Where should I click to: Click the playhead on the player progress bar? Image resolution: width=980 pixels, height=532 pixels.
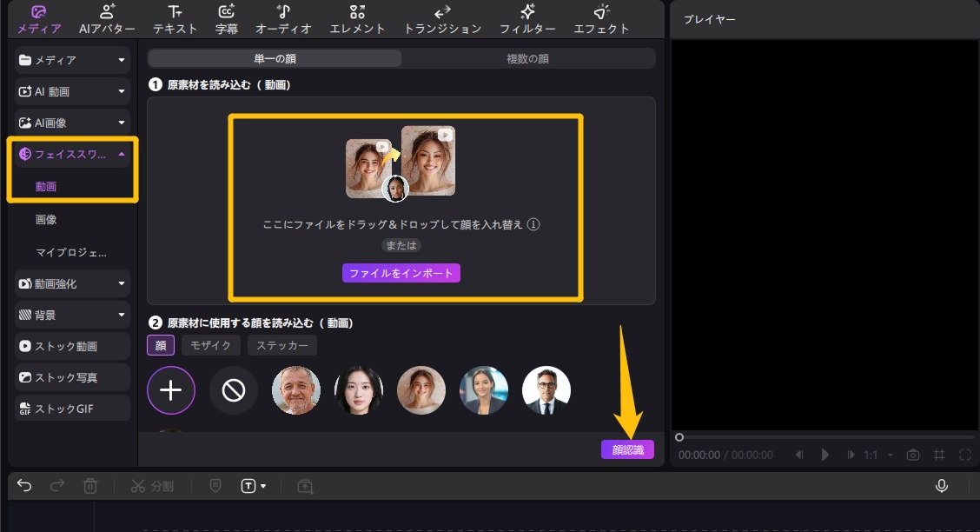[680, 437]
